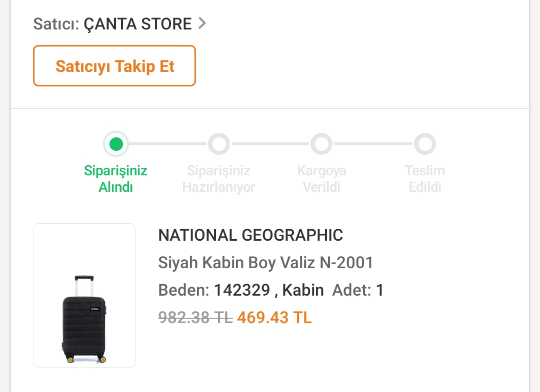Open the Siyah Kabin Boy Valiz N-2001 title

coord(265,263)
